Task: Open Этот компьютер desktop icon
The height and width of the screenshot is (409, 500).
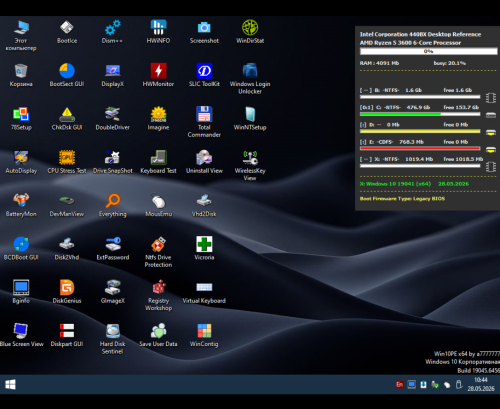Action: [x=21, y=35]
